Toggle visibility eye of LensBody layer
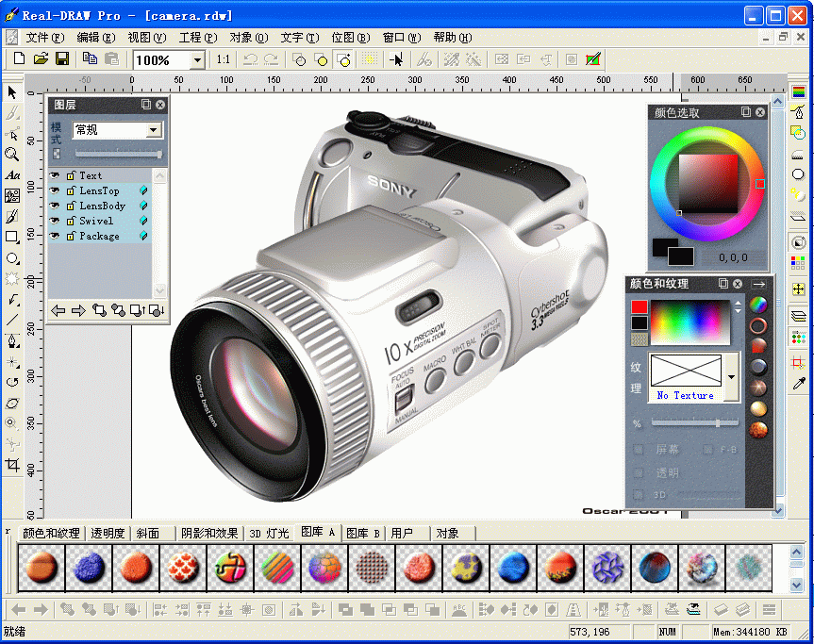Viewport: 814px width, 644px height. (x=55, y=206)
